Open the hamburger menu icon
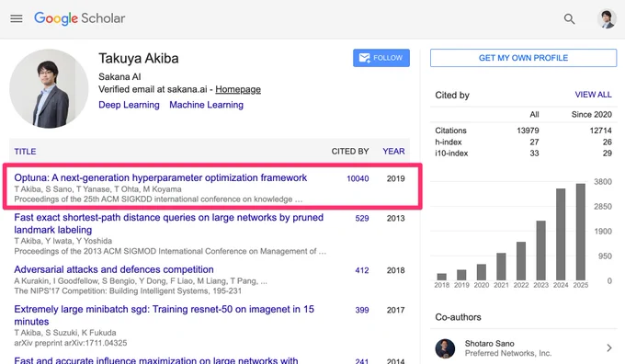The width and height of the screenshot is (625, 364). click(17, 18)
